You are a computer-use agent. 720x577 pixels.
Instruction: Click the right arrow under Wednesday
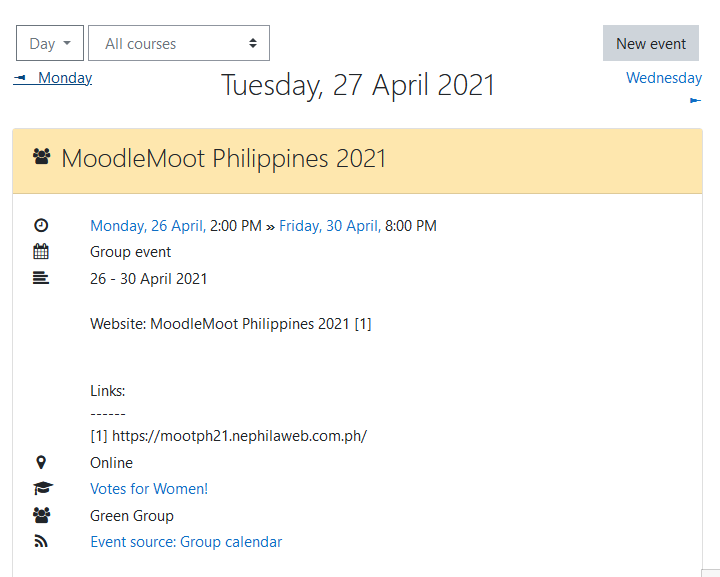(x=695, y=101)
